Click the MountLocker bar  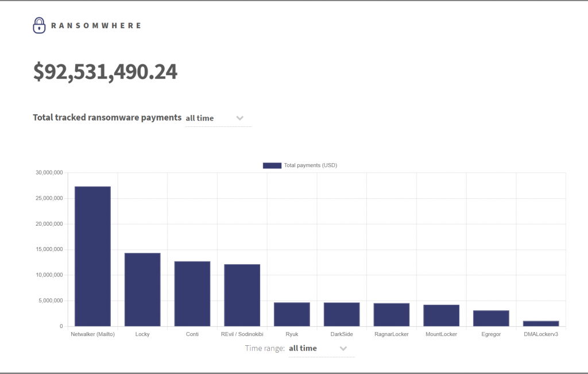coord(442,315)
